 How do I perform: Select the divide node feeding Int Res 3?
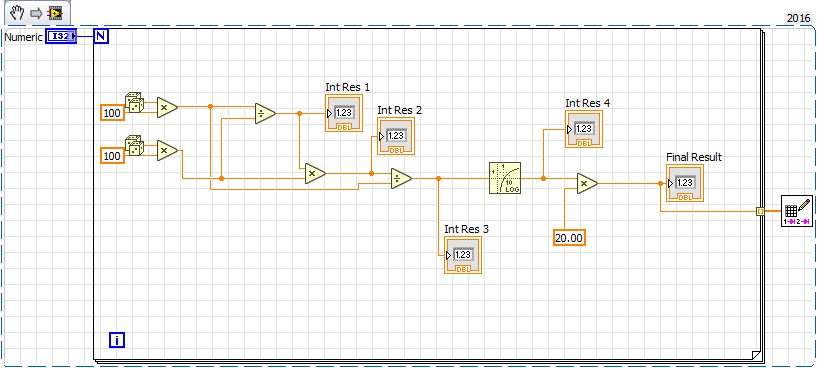click(401, 178)
